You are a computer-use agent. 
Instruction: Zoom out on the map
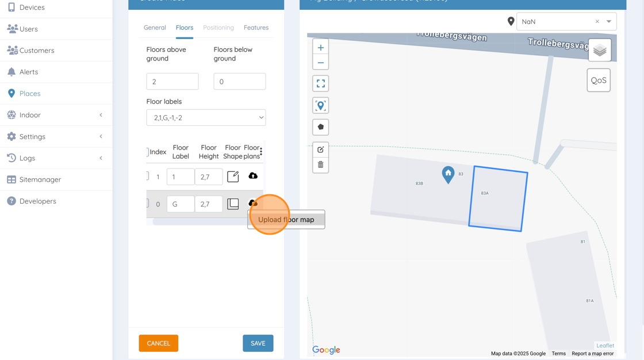tap(321, 63)
